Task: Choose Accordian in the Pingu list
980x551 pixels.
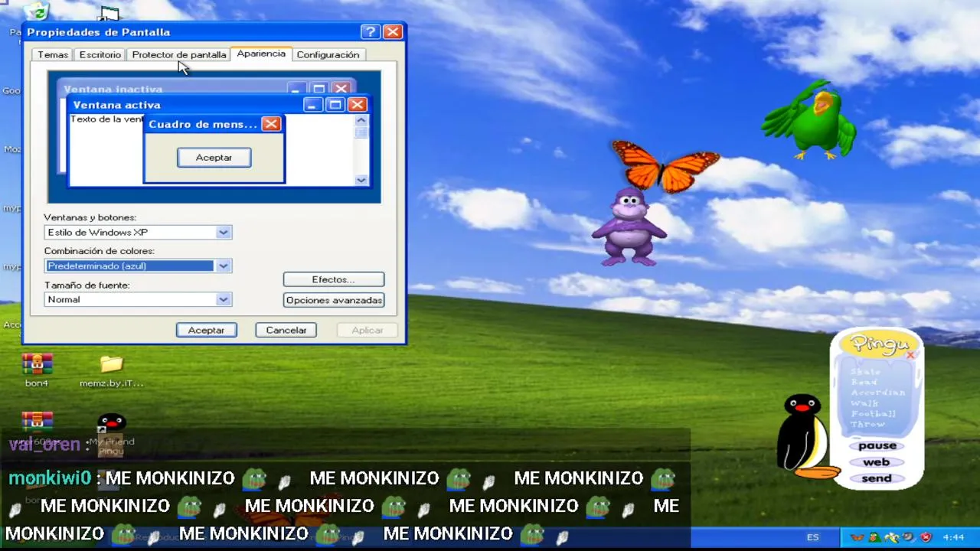Action: pos(878,393)
